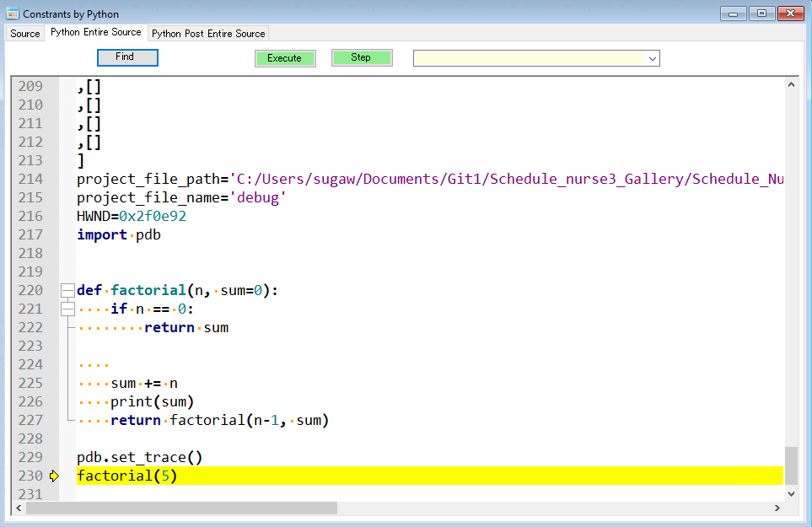
Task: Select the Python Entire Source tab
Action: point(96,33)
